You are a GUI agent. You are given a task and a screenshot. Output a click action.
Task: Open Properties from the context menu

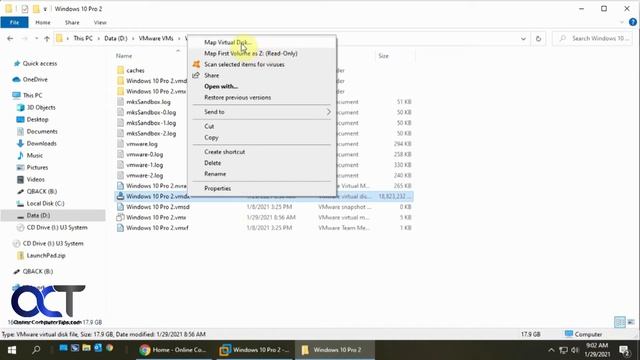click(262, 189)
